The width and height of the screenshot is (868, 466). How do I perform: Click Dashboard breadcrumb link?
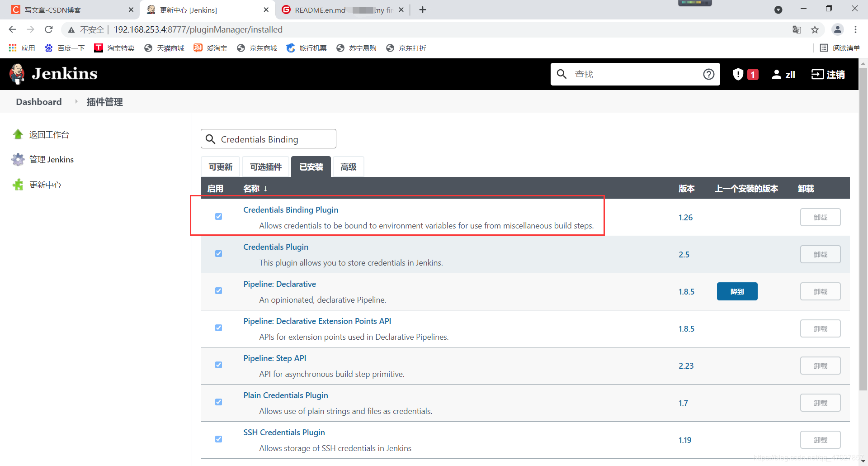pyautogui.click(x=39, y=102)
